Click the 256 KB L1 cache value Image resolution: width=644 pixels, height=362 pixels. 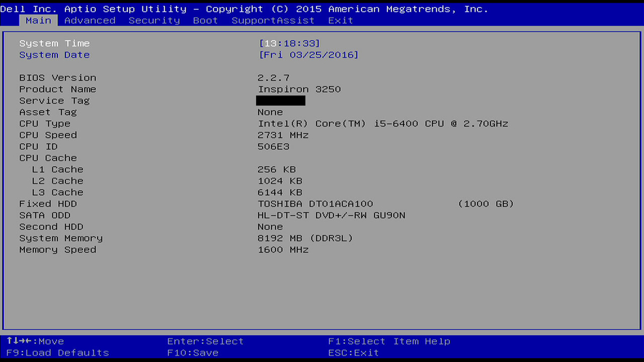(277, 169)
